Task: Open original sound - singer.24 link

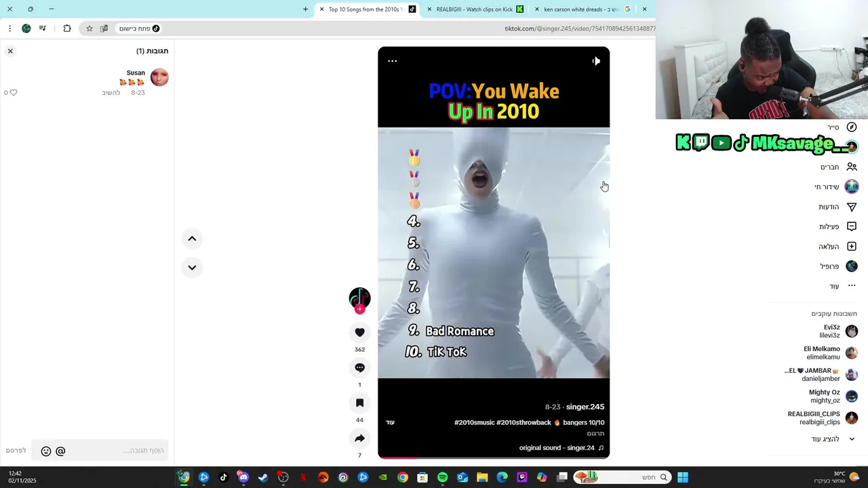Action: pos(561,448)
